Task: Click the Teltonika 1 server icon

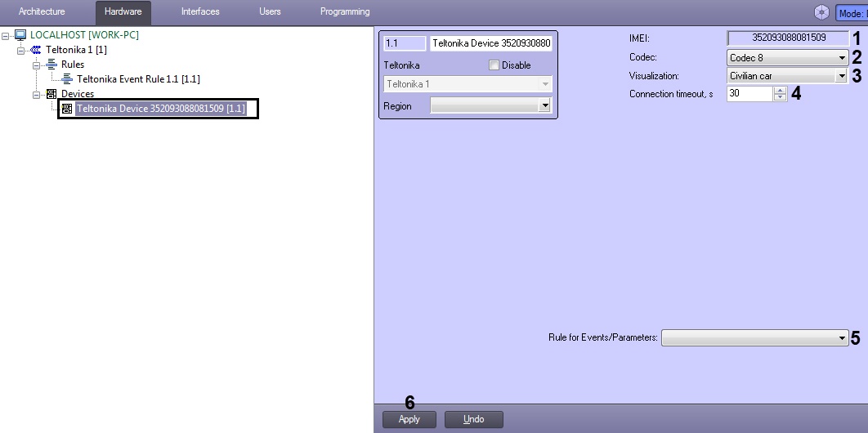Action: point(35,50)
